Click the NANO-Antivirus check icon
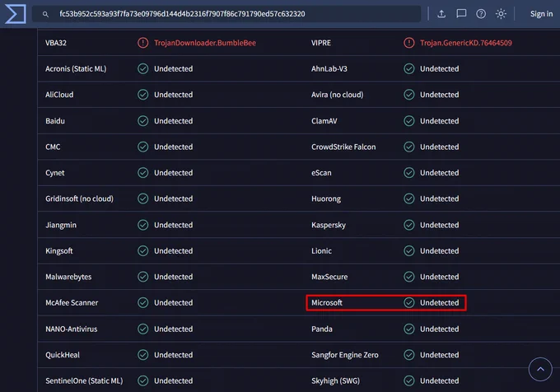 pos(142,329)
